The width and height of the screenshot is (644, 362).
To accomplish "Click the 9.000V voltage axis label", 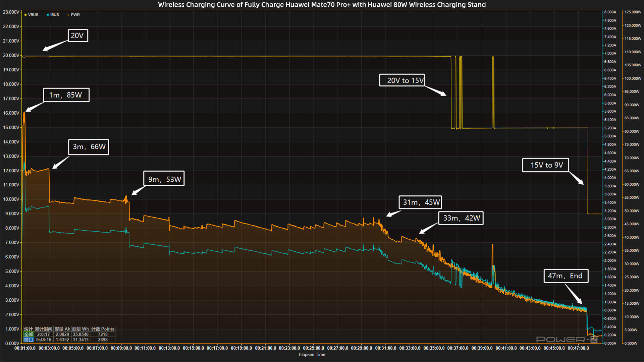I will click(12, 214).
